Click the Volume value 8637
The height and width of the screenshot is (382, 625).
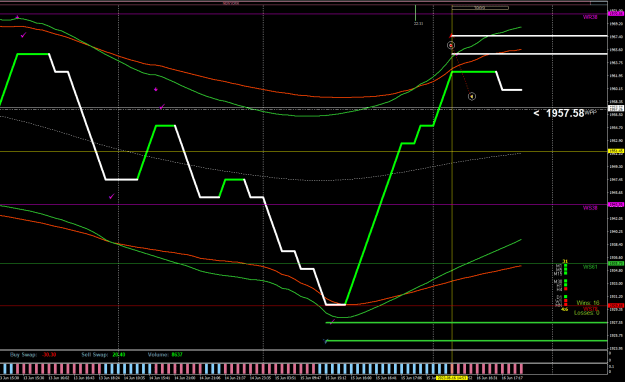pyautogui.click(x=177, y=354)
